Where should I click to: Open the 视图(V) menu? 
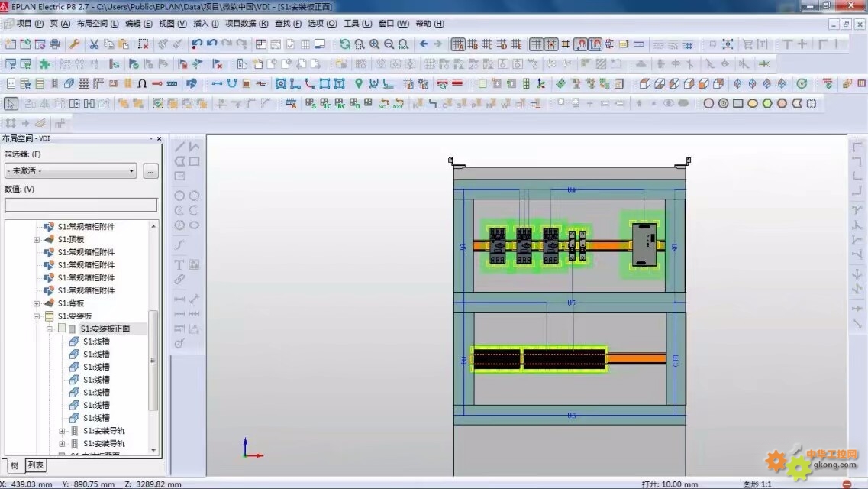click(x=173, y=23)
